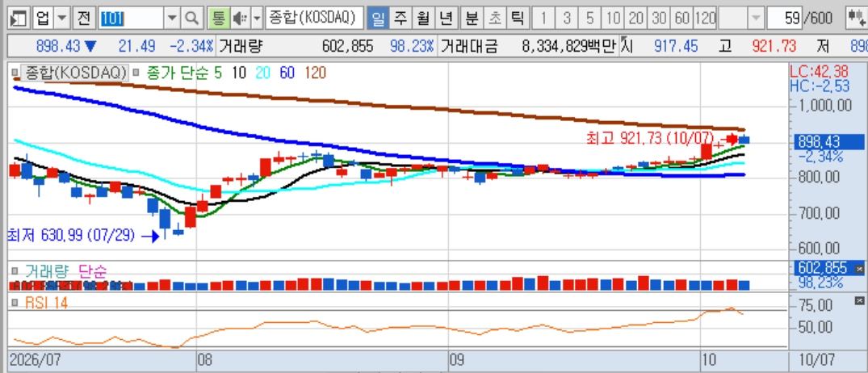The width and height of the screenshot is (868, 373).
Task: Close the RSI panel with X icon
Action: (x=859, y=300)
